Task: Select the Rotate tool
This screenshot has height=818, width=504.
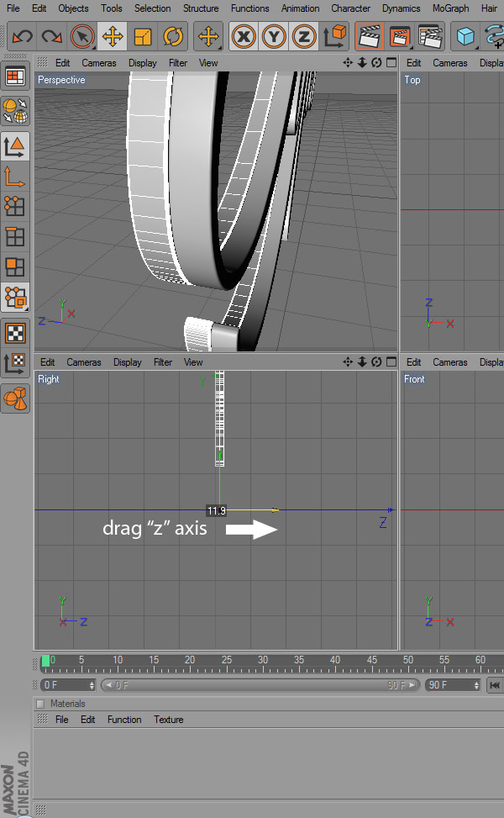Action: (x=173, y=37)
